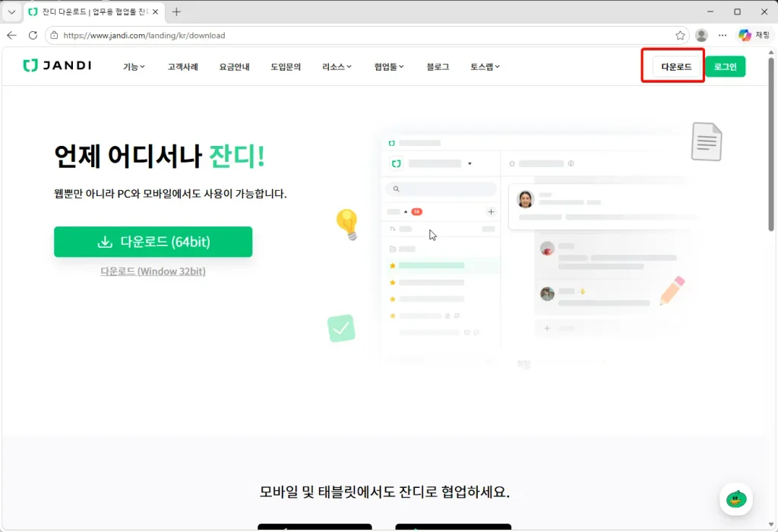Click the heading 언제 어디서나 잔디!

pyautogui.click(x=159, y=157)
